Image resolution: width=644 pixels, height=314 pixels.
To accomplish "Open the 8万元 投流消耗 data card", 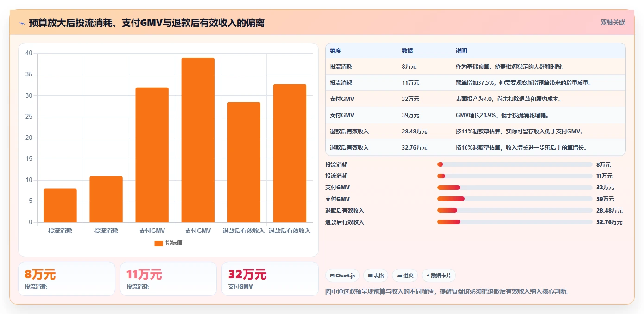I will pos(67,279).
